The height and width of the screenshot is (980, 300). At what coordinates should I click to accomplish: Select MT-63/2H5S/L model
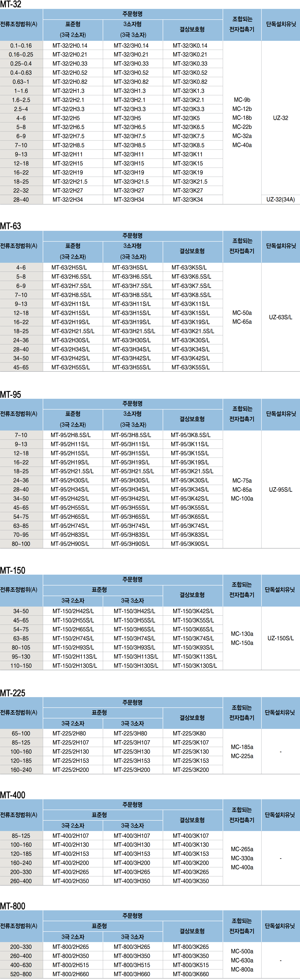tap(69, 268)
